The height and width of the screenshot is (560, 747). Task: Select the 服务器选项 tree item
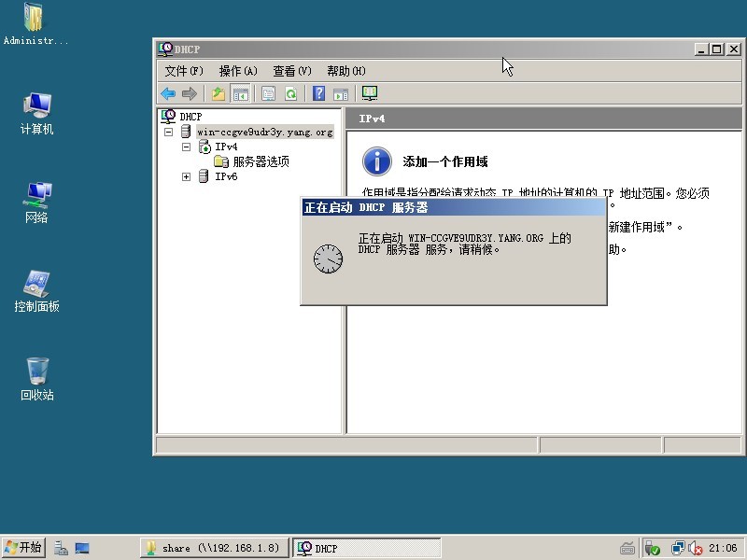261,161
